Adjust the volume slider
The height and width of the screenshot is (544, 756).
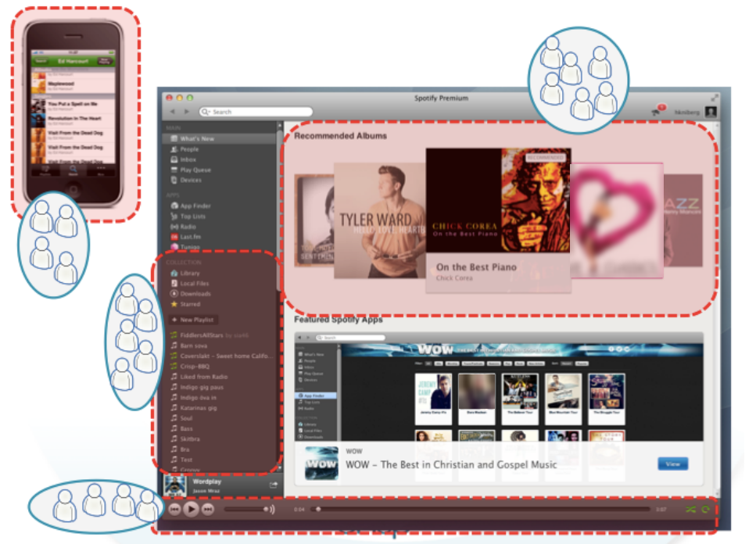point(246,510)
